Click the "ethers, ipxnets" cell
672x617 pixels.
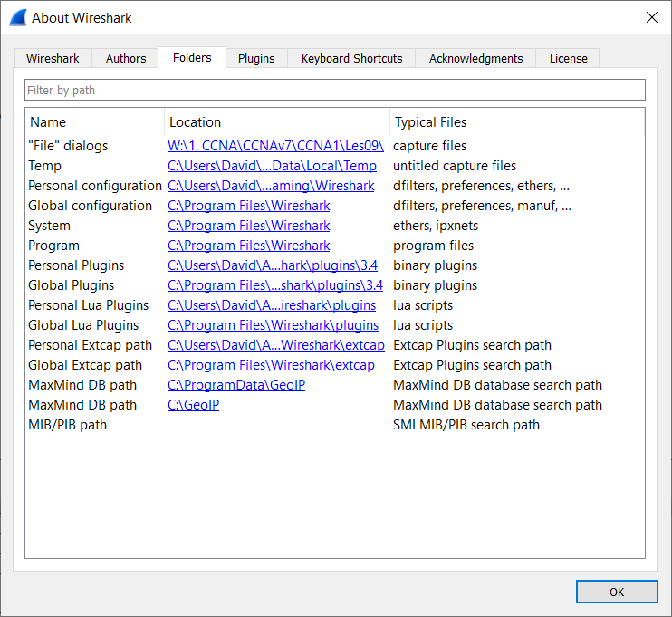click(436, 226)
